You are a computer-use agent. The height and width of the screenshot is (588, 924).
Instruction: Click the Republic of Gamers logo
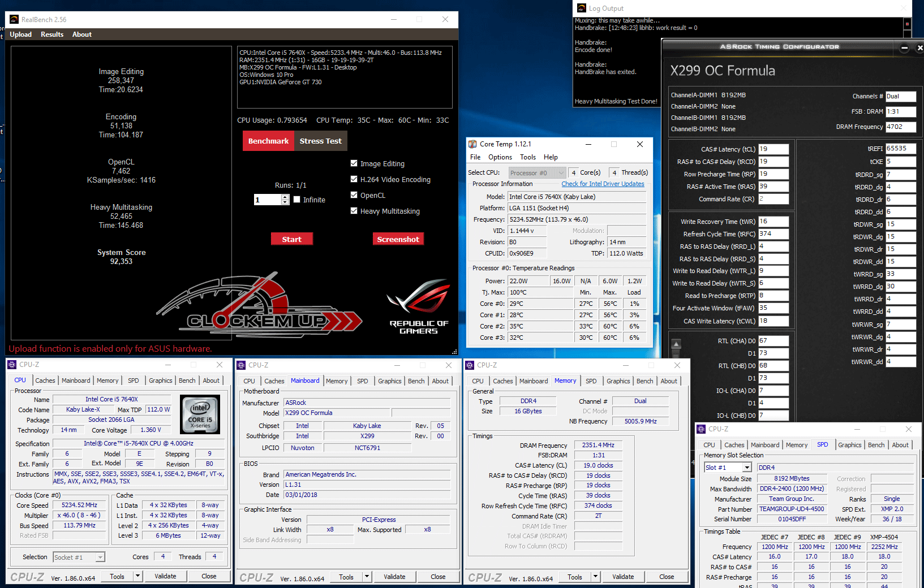click(419, 306)
